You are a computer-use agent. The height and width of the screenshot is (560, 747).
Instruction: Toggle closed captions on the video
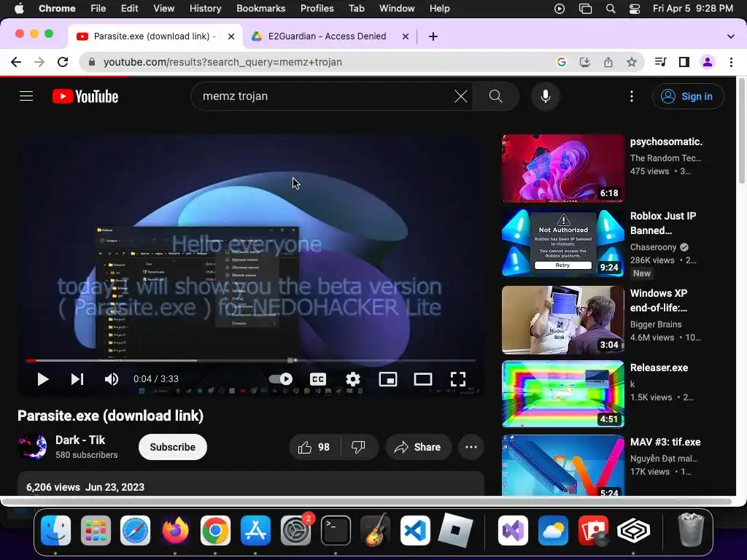[x=318, y=379]
